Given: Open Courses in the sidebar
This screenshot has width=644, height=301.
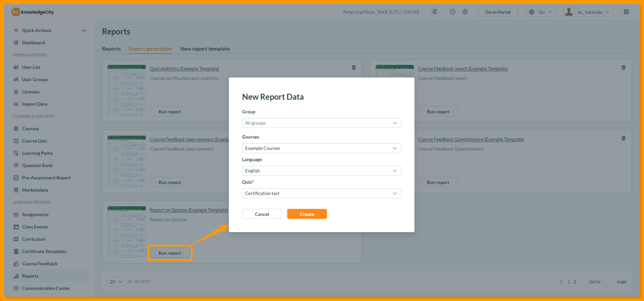Looking at the screenshot, I should click(30, 128).
